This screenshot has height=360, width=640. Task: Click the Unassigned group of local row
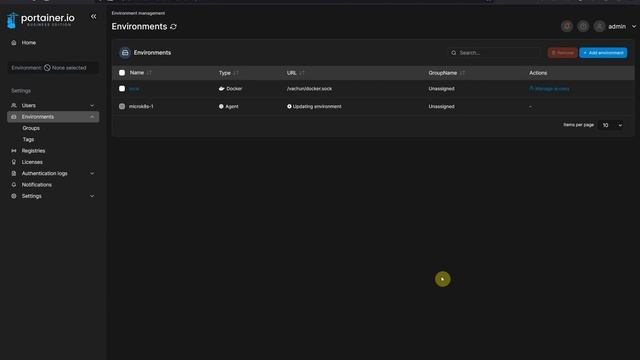441,89
